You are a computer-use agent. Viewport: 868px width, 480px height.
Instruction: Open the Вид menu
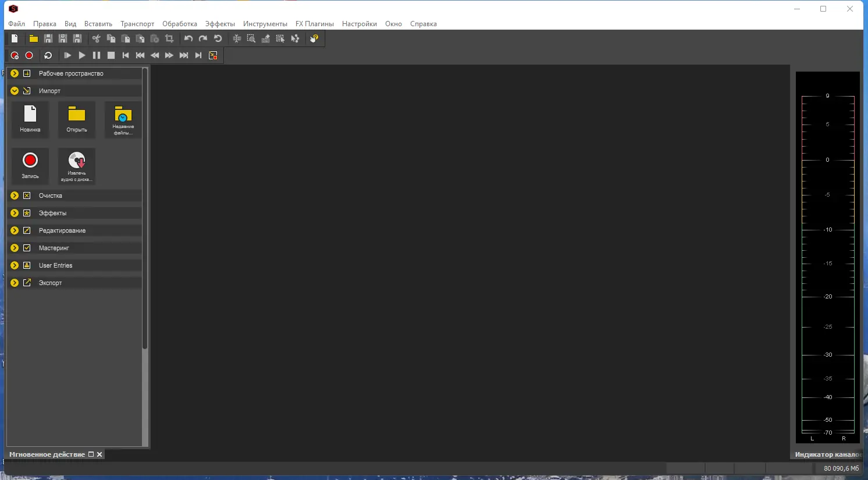click(70, 24)
